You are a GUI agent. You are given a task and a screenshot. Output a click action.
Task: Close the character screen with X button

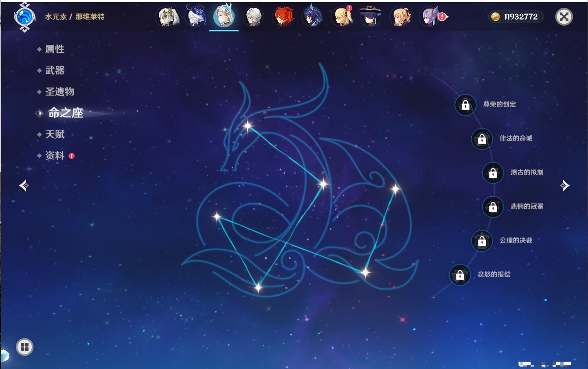coord(564,17)
